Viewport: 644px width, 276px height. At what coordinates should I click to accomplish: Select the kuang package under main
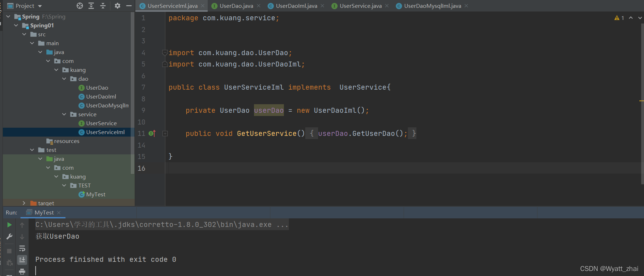click(74, 70)
